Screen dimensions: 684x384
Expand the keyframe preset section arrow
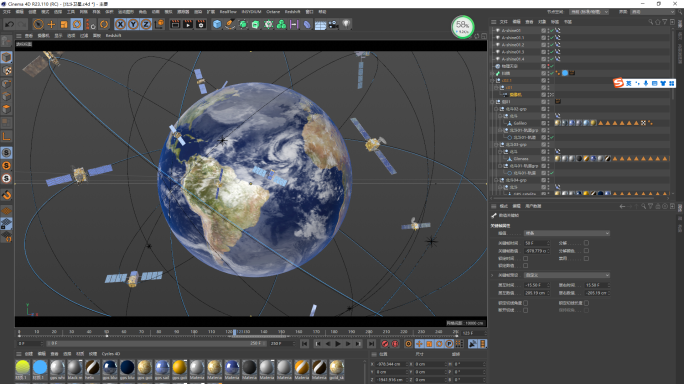[x=492, y=275]
